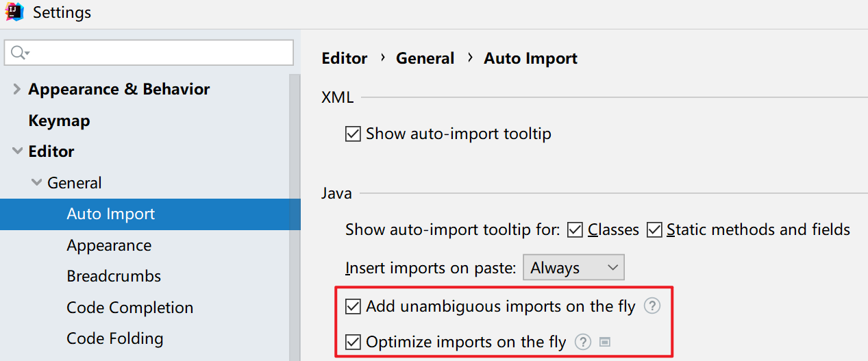The image size is (868, 361).
Task: Expand the Appearance & Behavior section
Action: 17,89
